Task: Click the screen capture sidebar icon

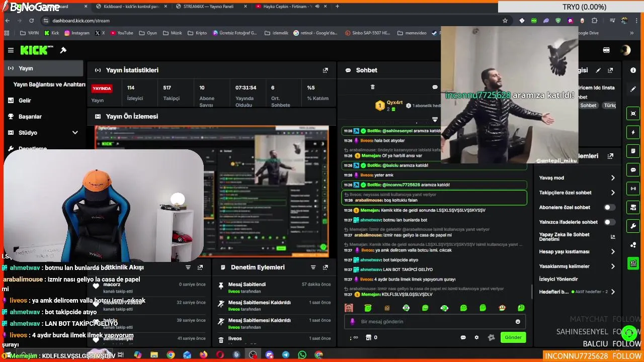Action: point(633,114)
